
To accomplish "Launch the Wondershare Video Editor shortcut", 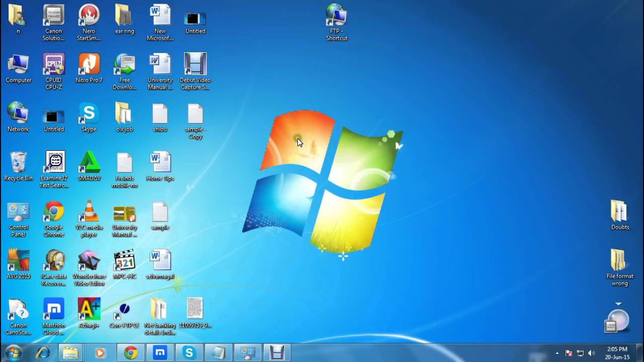I will (x=89, y=268).
